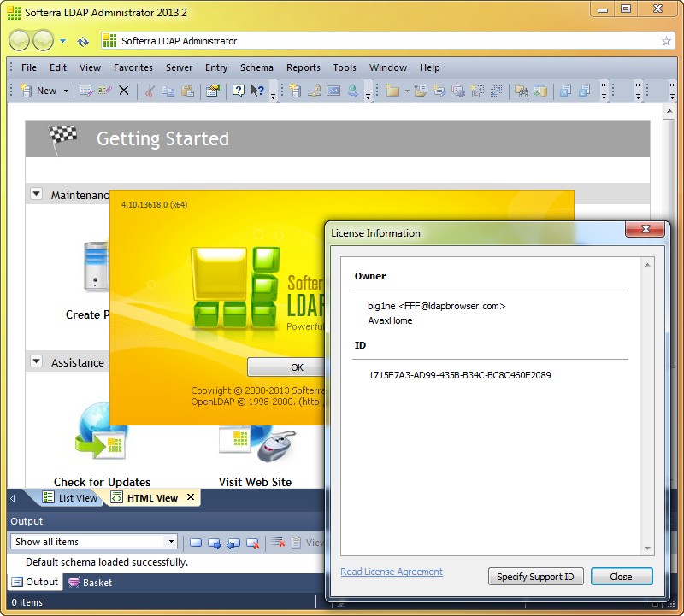This screenshot has width=684, height=616.
Task: Click Close in License Information dialog
Action: [622, 577]
